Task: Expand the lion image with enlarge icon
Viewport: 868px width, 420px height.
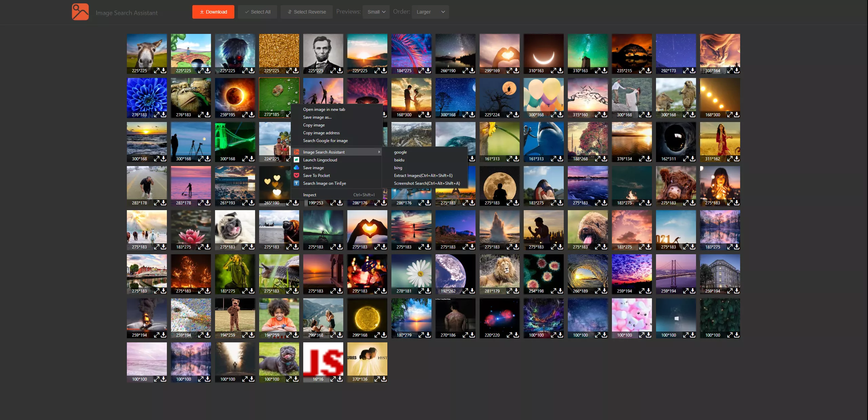Action: click(509, 291)
